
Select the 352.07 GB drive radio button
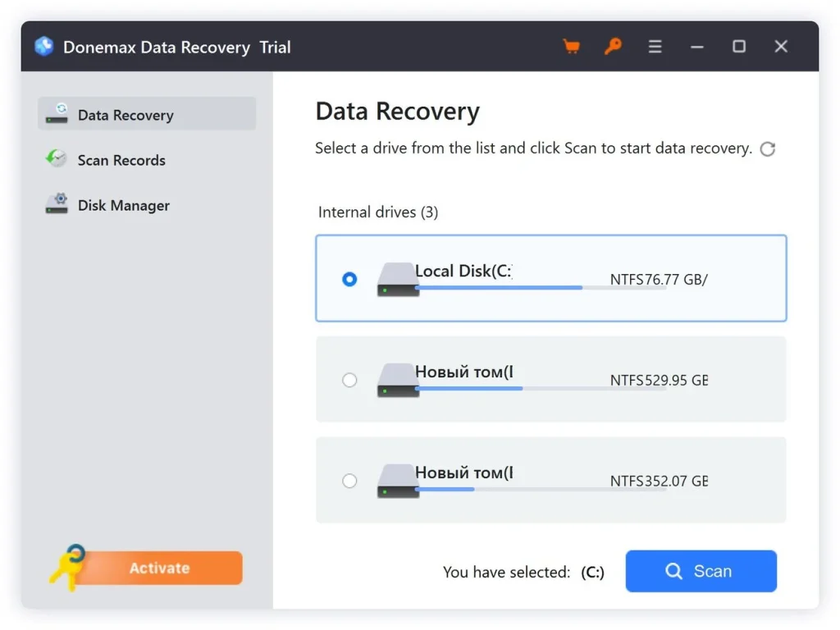coord(349,481)
